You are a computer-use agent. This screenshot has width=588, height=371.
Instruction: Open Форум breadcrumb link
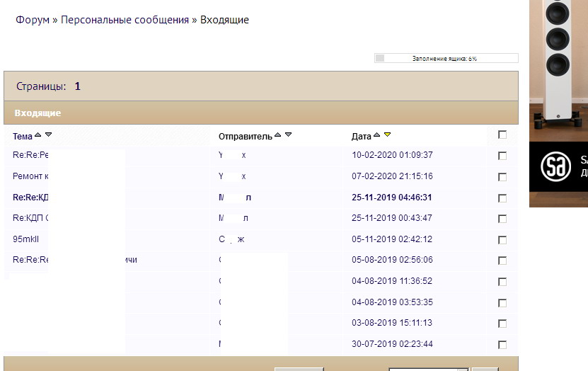pyautogui.click(x=33, y=20)
